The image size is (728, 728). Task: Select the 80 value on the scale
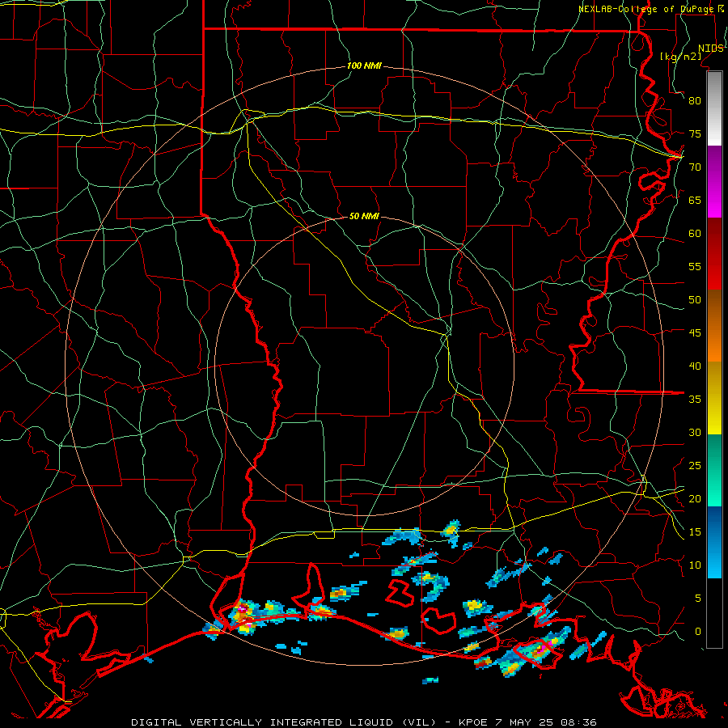coord(695,101)
